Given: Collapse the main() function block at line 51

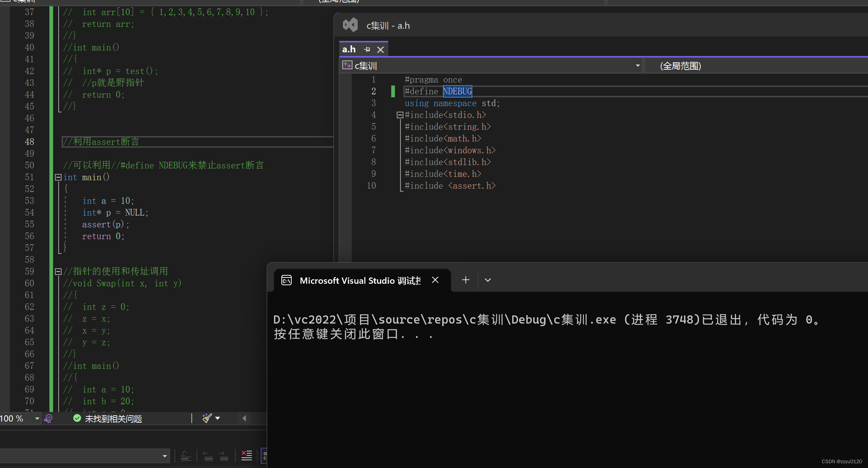Looking at the screenshot, I should [x=58, y=178].
